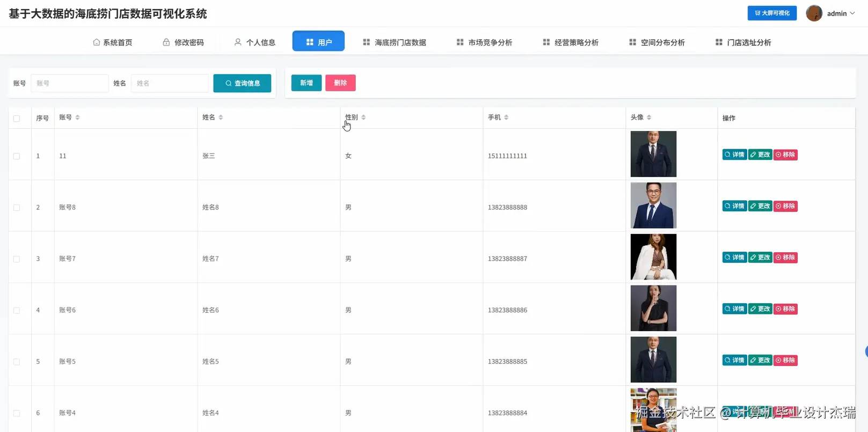Image resolution: width=868 pixels, height=432 pixels.
Task: Click 移除 for 张三 row
Action: (785, 155)
